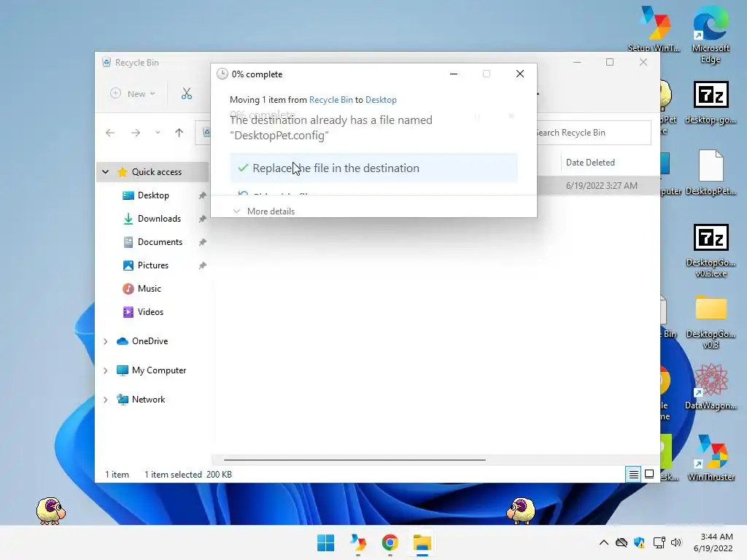The height and width of the screenshot is (560, 747).
Task: Click the left sheep desktop pet
Action: click(50, 511)
